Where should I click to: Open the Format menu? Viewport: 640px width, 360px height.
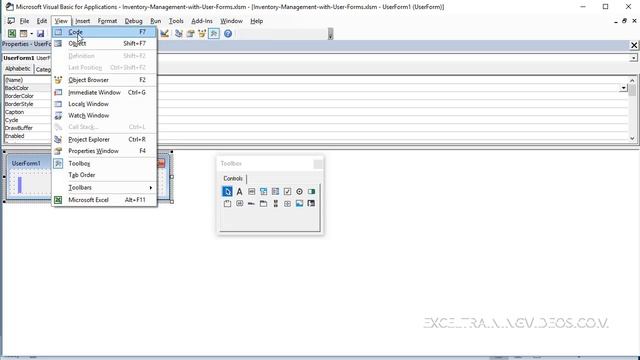(x=107, y=21)
